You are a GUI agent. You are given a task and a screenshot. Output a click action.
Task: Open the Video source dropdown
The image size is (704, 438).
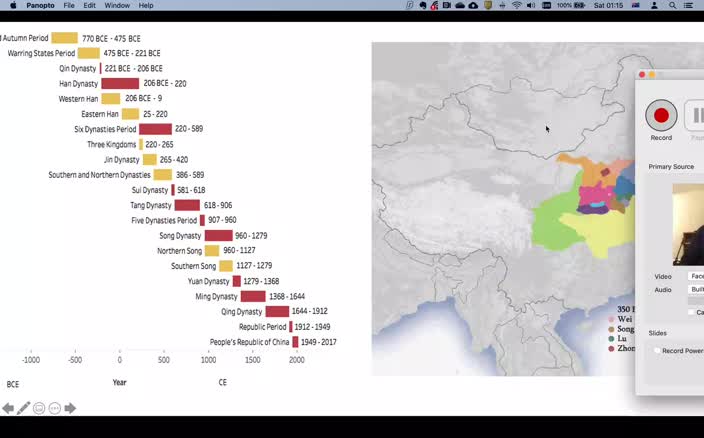coord(695,276)
